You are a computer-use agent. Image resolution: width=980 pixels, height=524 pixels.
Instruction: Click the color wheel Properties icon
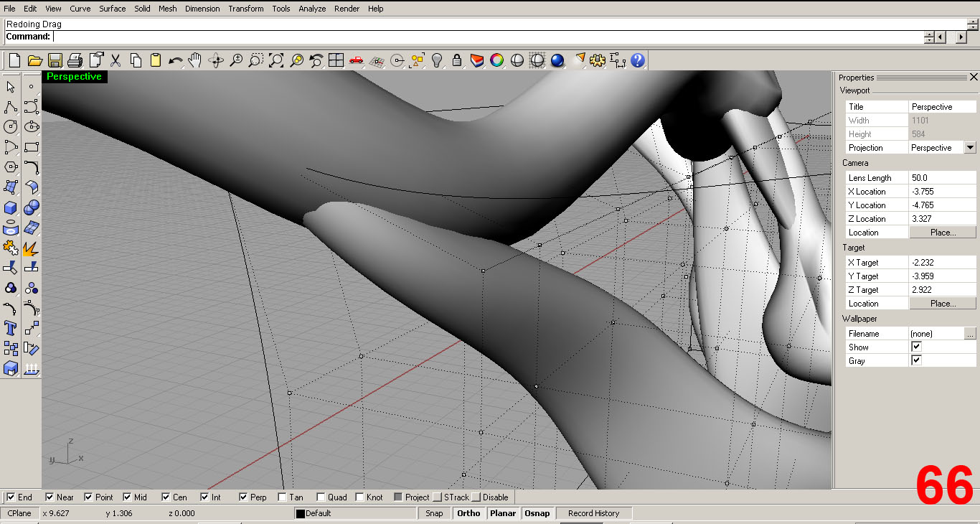496,61
